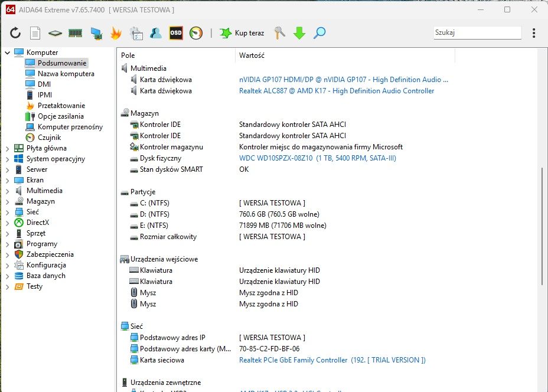This screenshot has width=548, height=392.
Task: Focus the Szukaj search field
Action: point(477,32)
